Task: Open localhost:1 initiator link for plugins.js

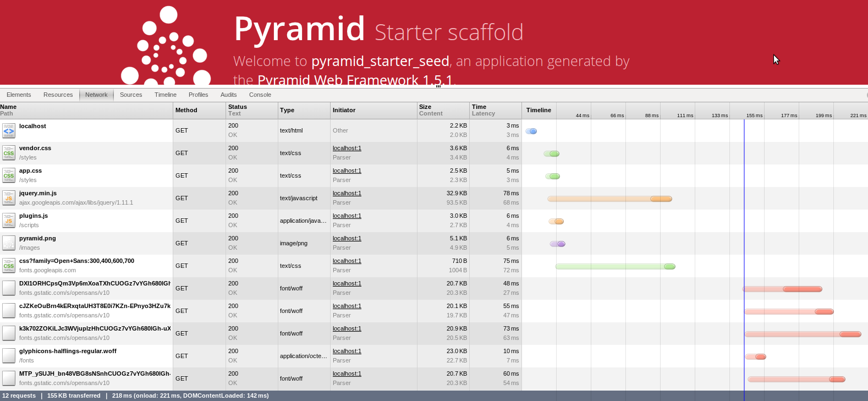Action: [347, 216]
